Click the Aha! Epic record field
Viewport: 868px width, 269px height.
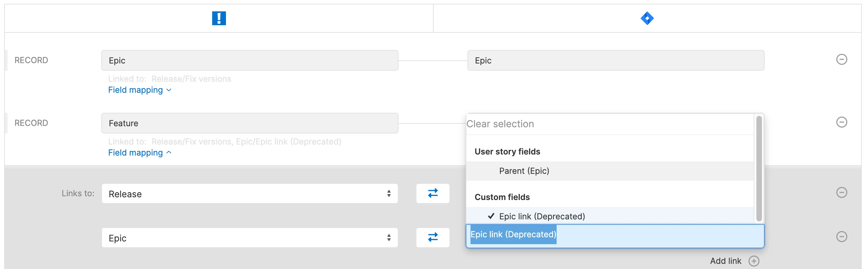coord(250,61)
